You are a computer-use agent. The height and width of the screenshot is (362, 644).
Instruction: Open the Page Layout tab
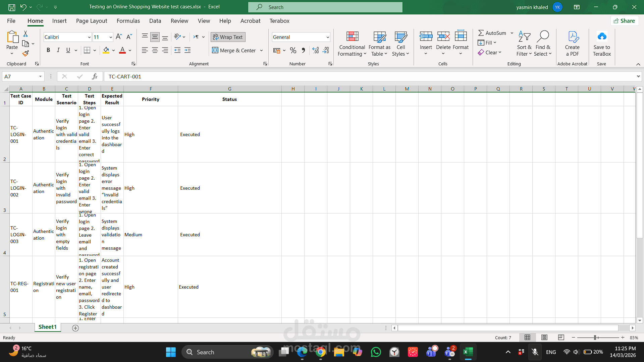click(92, 21)
